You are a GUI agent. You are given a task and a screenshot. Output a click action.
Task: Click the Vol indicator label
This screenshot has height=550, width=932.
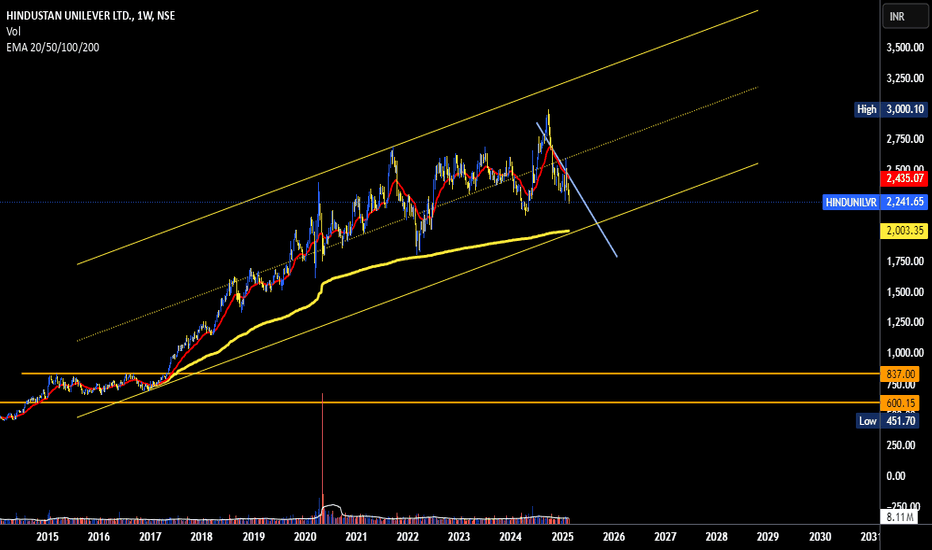(13, 32)
